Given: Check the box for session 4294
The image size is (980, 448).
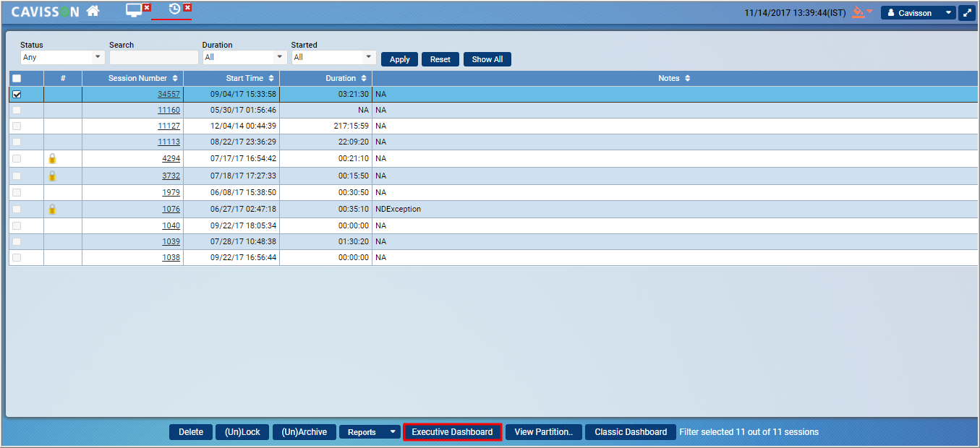Looking at the screenshot, I should (x=17, y=158).
